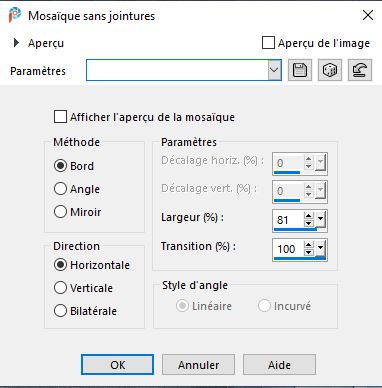
Task: Open the Largeur slider popup arrow
Action: coord(320,220)
